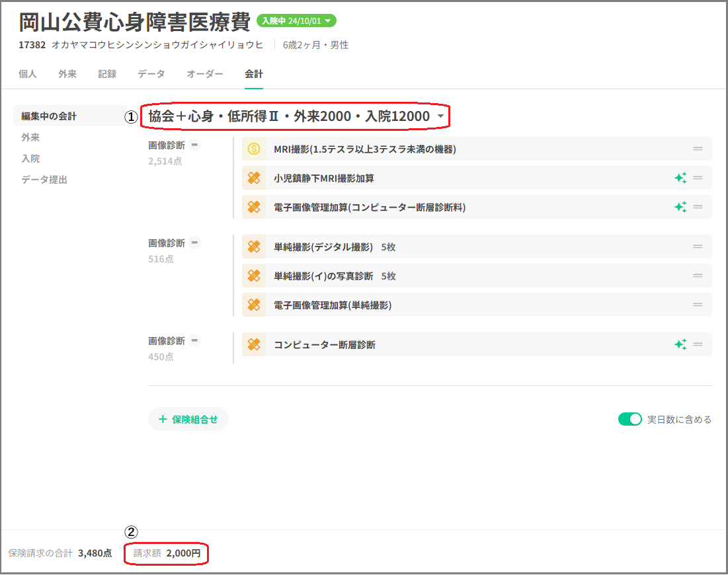Switch to the データ tab
The height and width of the screenshot is (575, 728).
[x=151, y=74]
